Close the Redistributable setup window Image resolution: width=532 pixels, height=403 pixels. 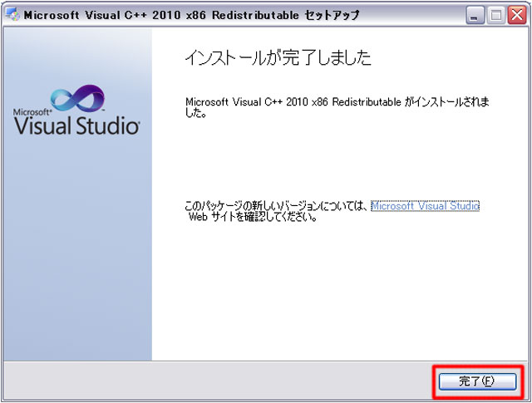tap(517, 15)
